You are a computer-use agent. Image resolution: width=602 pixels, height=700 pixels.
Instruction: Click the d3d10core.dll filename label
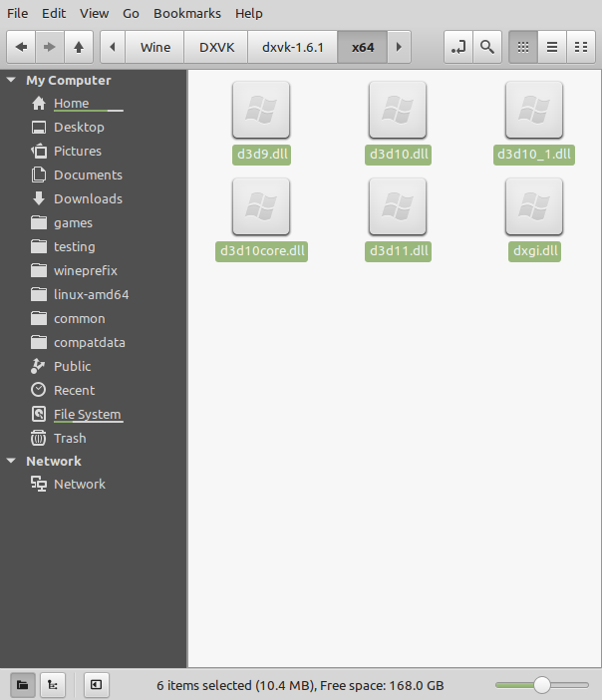(261, 251)
